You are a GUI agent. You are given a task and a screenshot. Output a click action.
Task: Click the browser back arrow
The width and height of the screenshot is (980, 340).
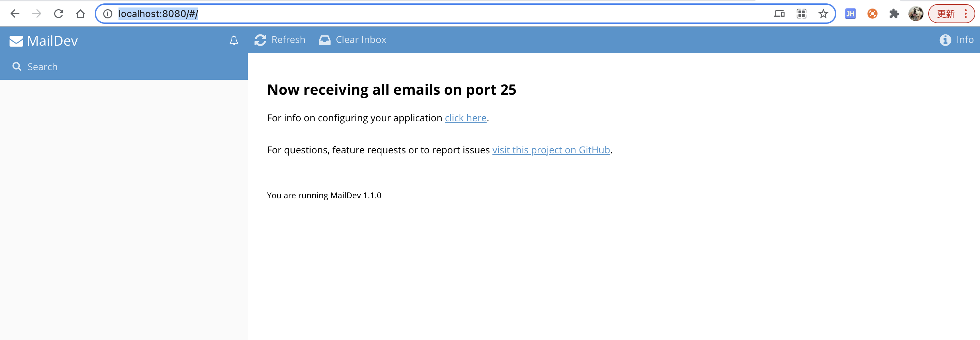tap(15, 14)
